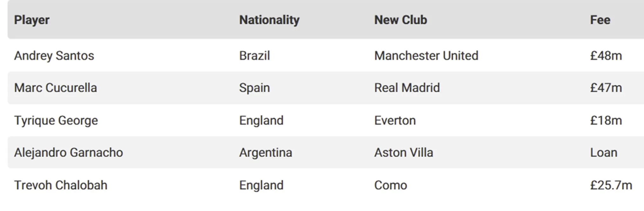Screen dimensions: 644x211
Task: Click the Loan fee cell
Action: click(x=604, y=153)
